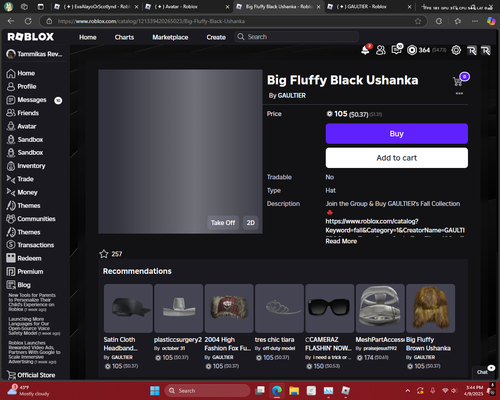
Task: Click the Take Off button
Action: pos(223,223)
